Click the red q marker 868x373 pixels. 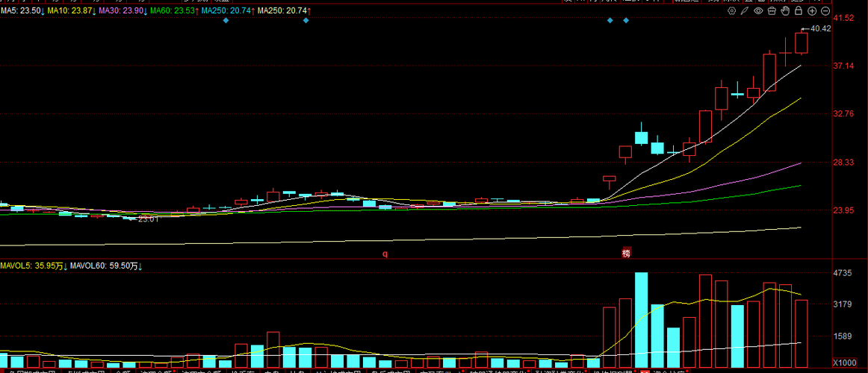(385, 254)
